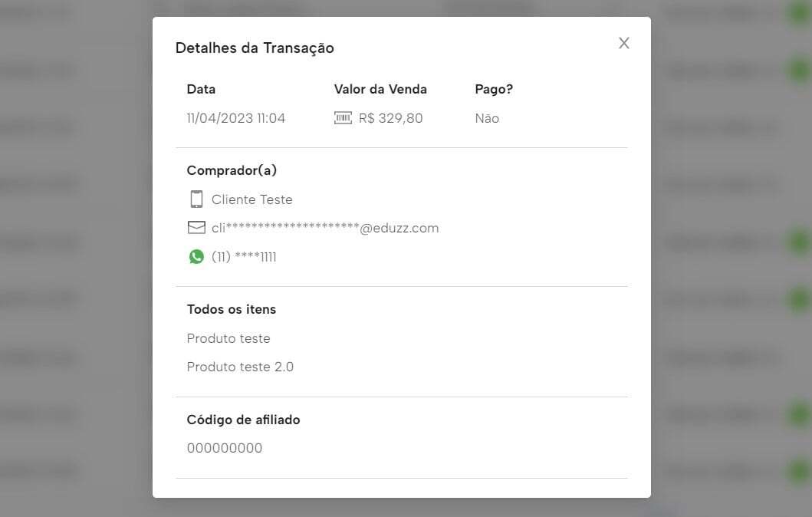
Task: Select the Produto teste 2.0 item
Action: tap(240, 367)
